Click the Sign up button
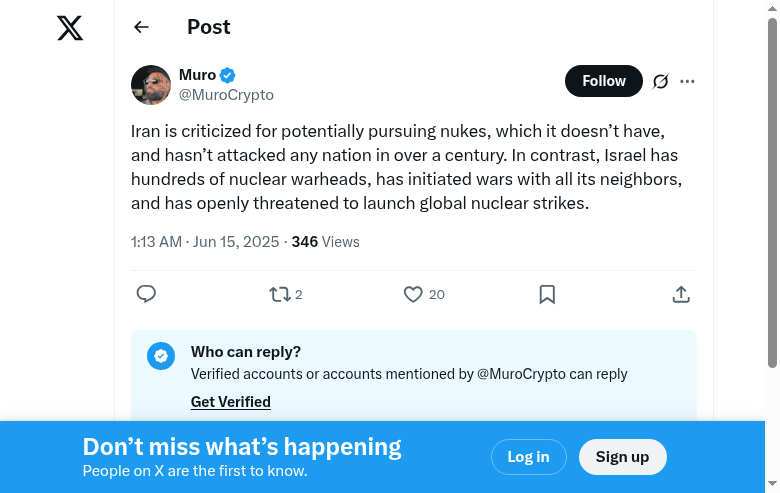This screenshot has height=493, width=780. 622,457
